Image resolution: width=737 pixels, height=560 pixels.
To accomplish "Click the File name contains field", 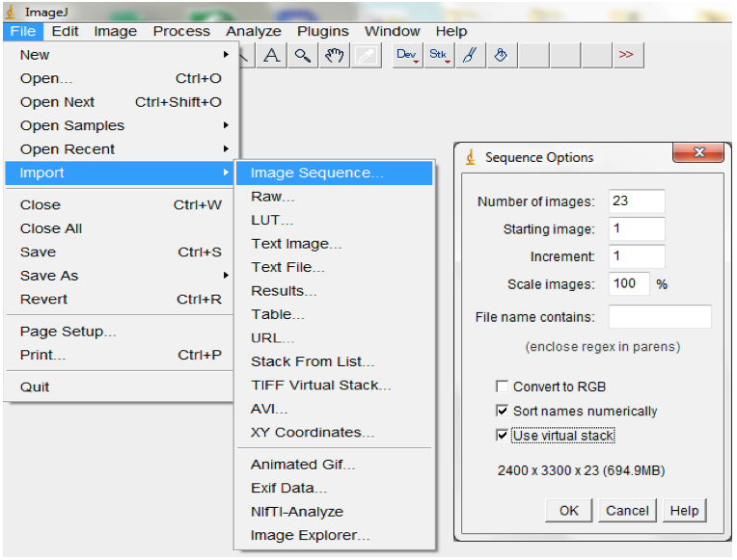I will (660, 317).
